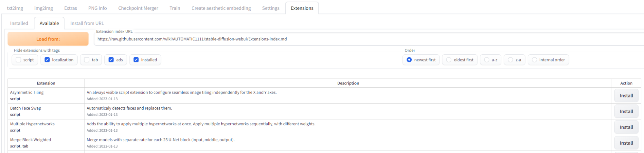Go to Checkpoint Merger tab
644x153 pixels.
138,8
